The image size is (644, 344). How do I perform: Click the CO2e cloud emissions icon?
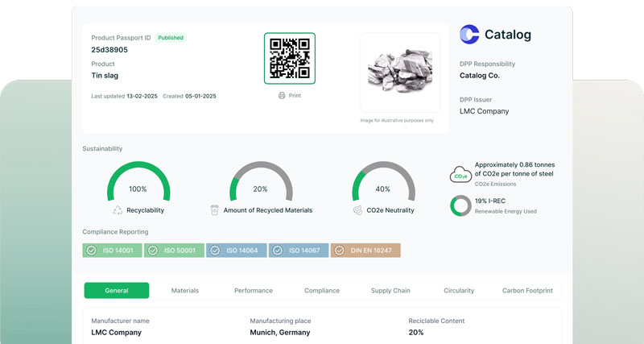pos(460,175)
